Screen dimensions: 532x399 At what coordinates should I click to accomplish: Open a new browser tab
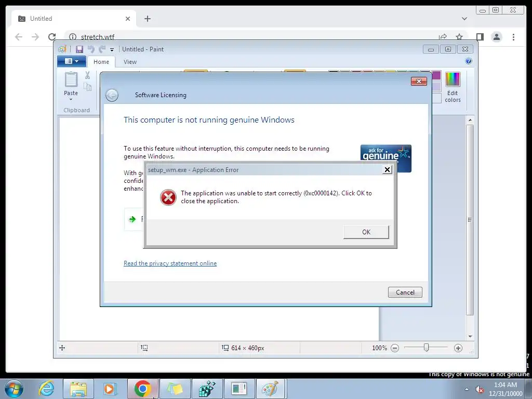tap(147, 19)
